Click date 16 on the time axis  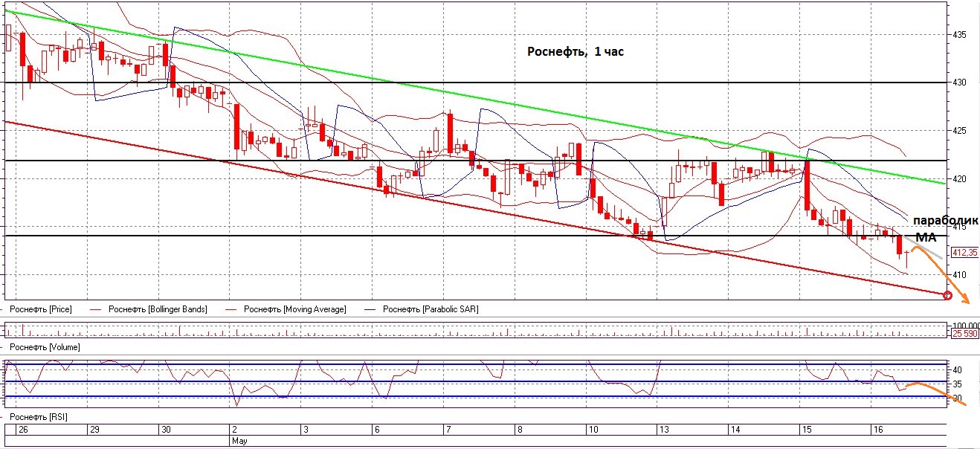click(877, 430)
